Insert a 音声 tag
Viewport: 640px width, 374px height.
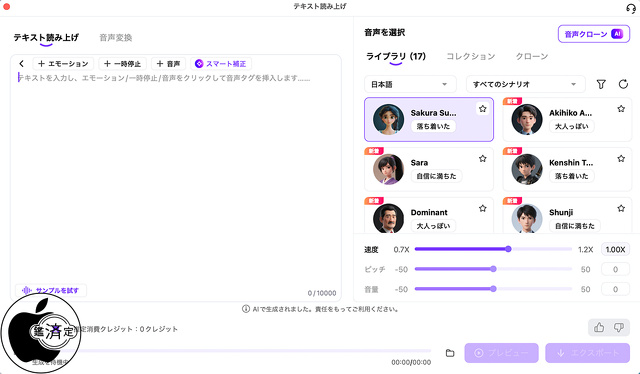[169, 64]
